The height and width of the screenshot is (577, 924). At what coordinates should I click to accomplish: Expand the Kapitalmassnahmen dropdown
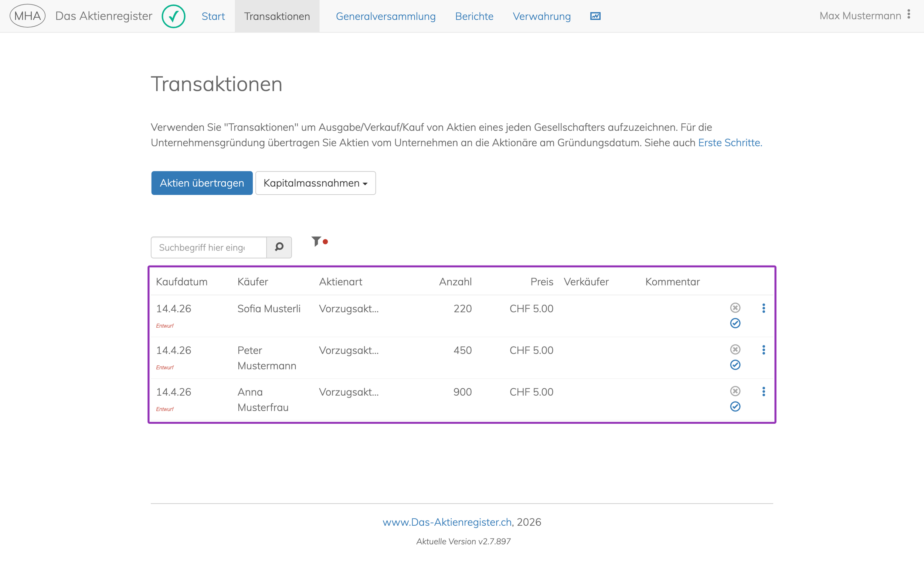coord(315,183)
